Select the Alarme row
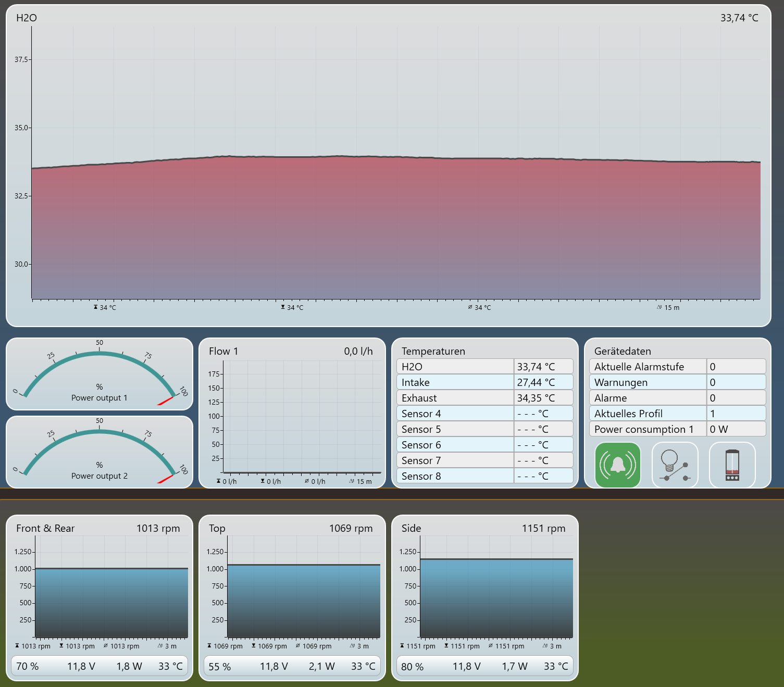 pyautogui.click(x=678, y=398)
